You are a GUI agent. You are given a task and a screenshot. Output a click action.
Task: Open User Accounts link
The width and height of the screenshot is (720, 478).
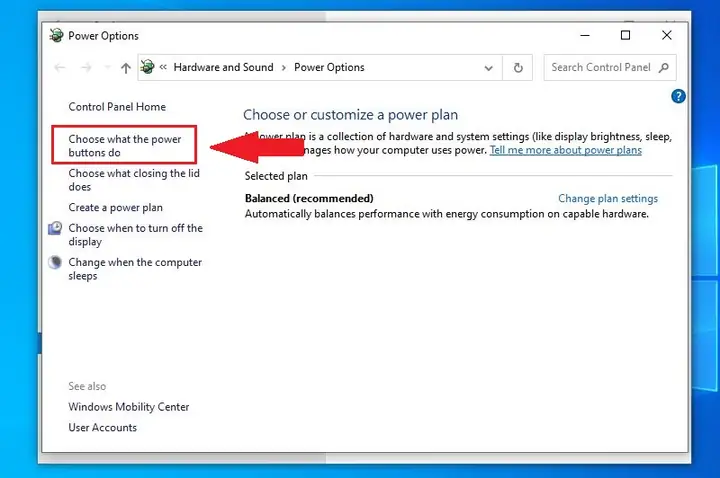(102, 427)
